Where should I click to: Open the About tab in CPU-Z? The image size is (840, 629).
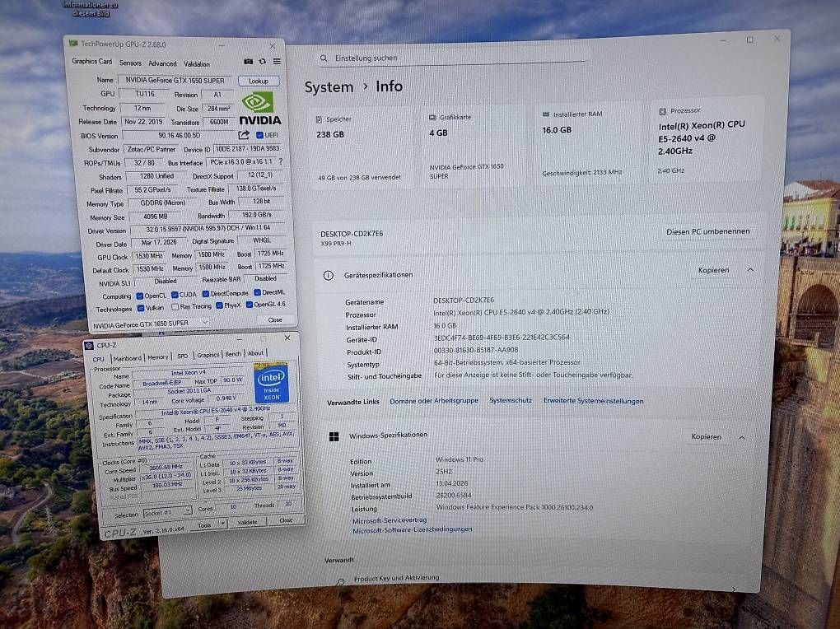click(255, 353)
